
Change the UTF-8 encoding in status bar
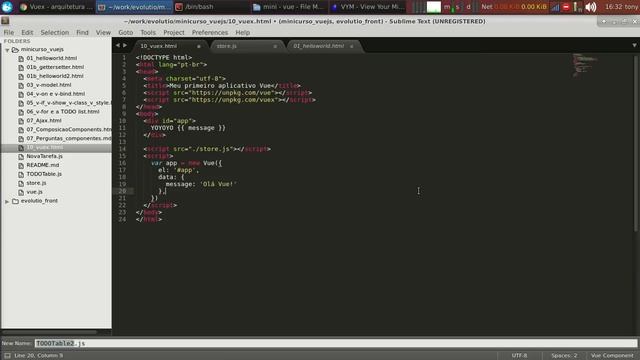click(x=519, y=356)
